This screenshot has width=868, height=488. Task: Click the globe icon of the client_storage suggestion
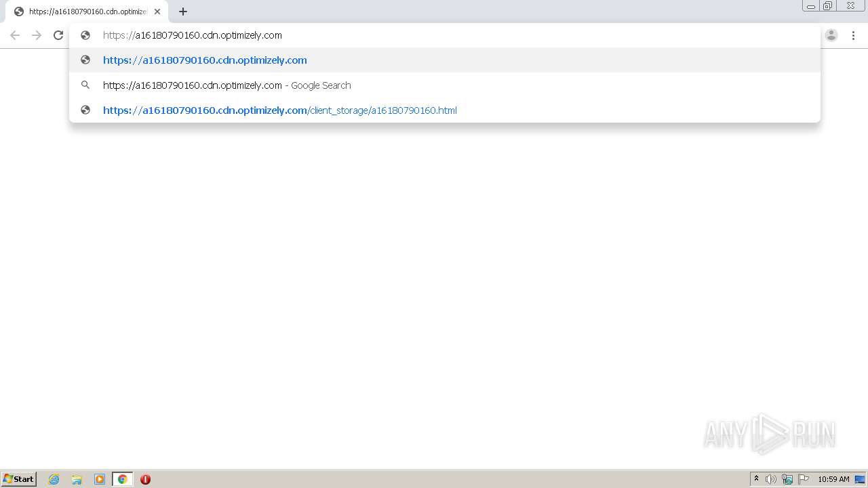85,110
